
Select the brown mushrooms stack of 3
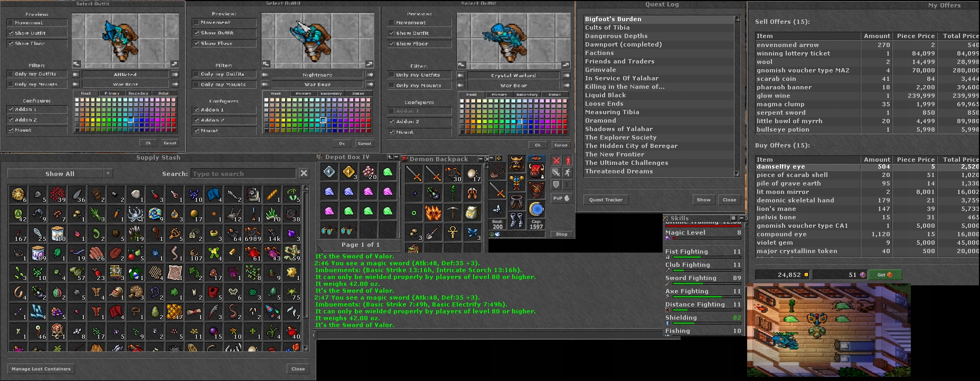pos(413,232)
